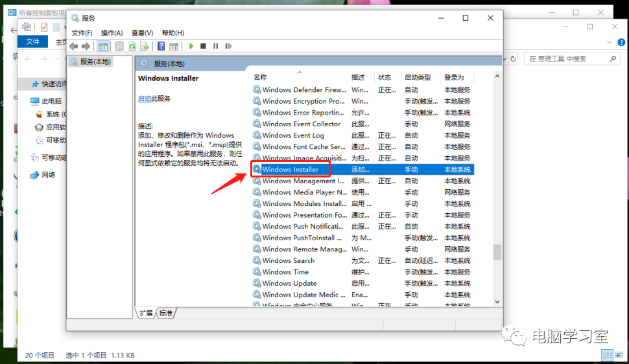Viewport: 629px width, 364px height.
Task: Select 服务(本地) in the console tree
Action: tap(91, 62)
